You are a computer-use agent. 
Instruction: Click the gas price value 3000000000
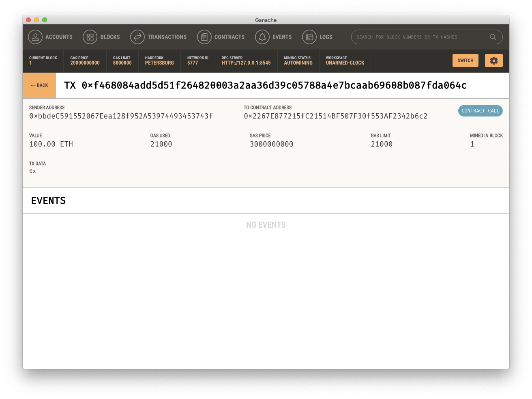click(271, 144)
